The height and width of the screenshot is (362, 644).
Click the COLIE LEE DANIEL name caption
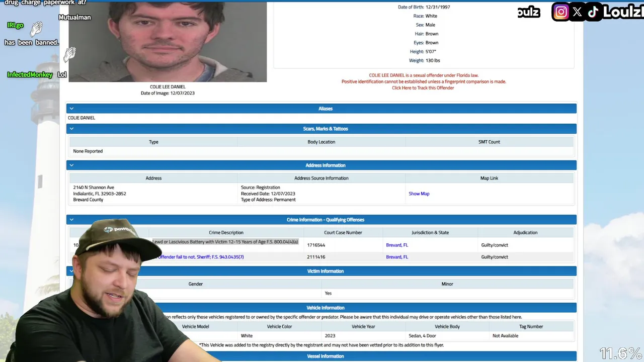tap(168, 87)
